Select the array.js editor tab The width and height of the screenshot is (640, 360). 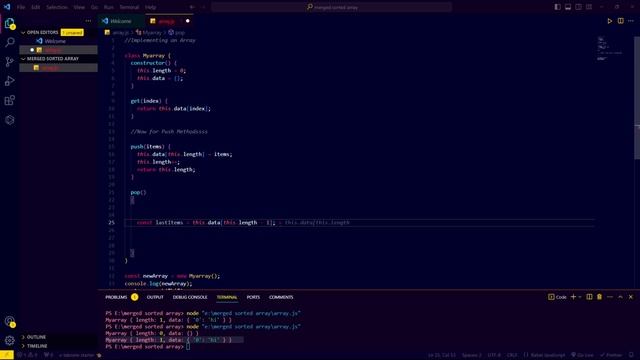point(167,21)
